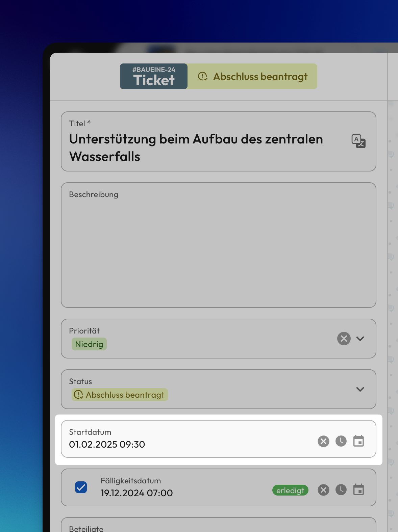This screenshot has width=398, height=532.
Task: Click into the Beschreibung text area
Action: [x=218, y=250]
